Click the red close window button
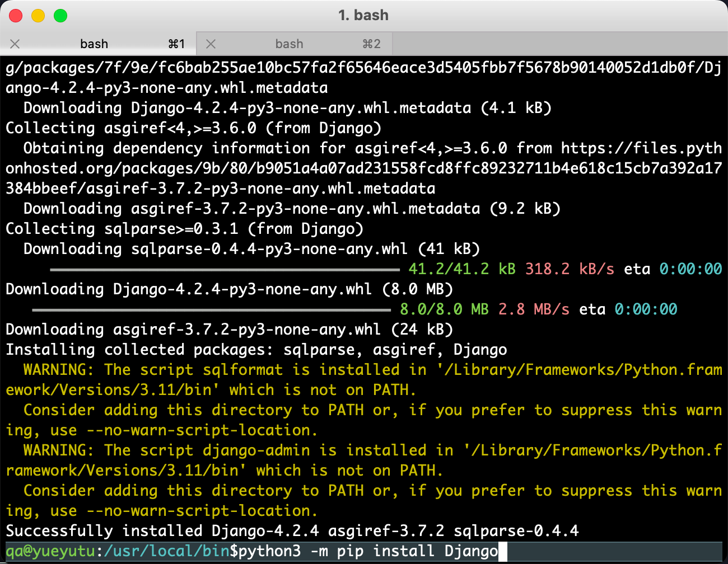Viewport: 728px width, 564px height. point(16,16)
